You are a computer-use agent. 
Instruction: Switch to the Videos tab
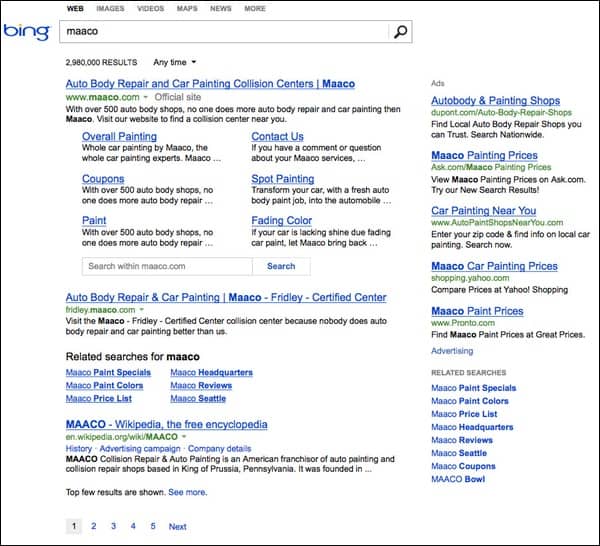click(x=150, y=8)
